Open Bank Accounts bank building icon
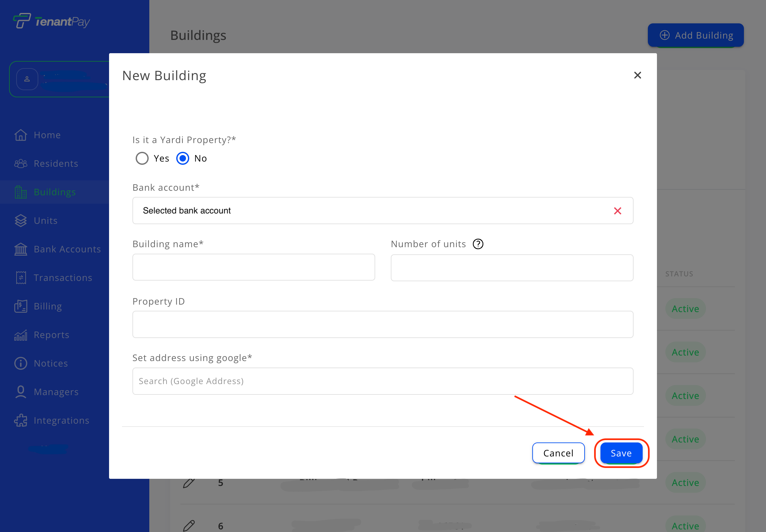 coord(21,249)
